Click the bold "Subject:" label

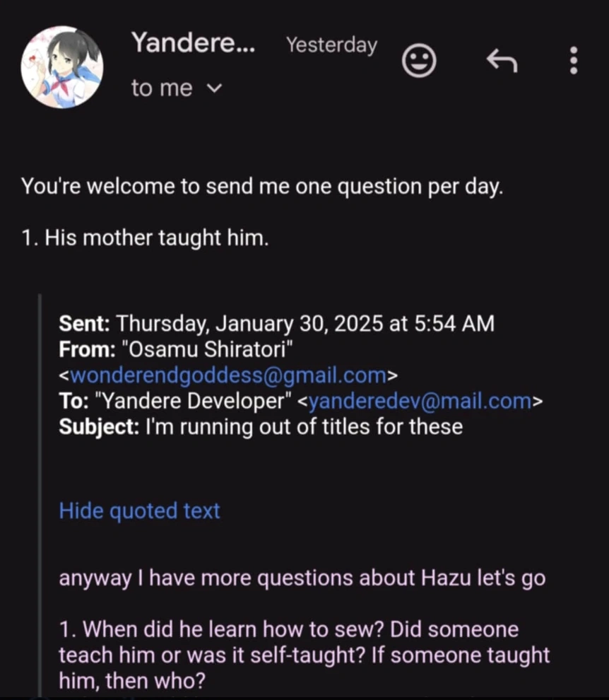pos(99,426)
